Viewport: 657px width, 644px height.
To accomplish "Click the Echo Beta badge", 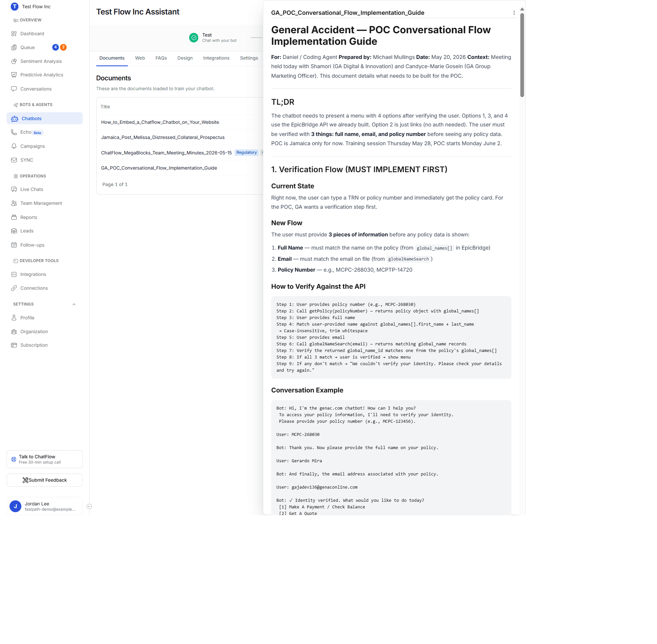I will pos(38,133).
